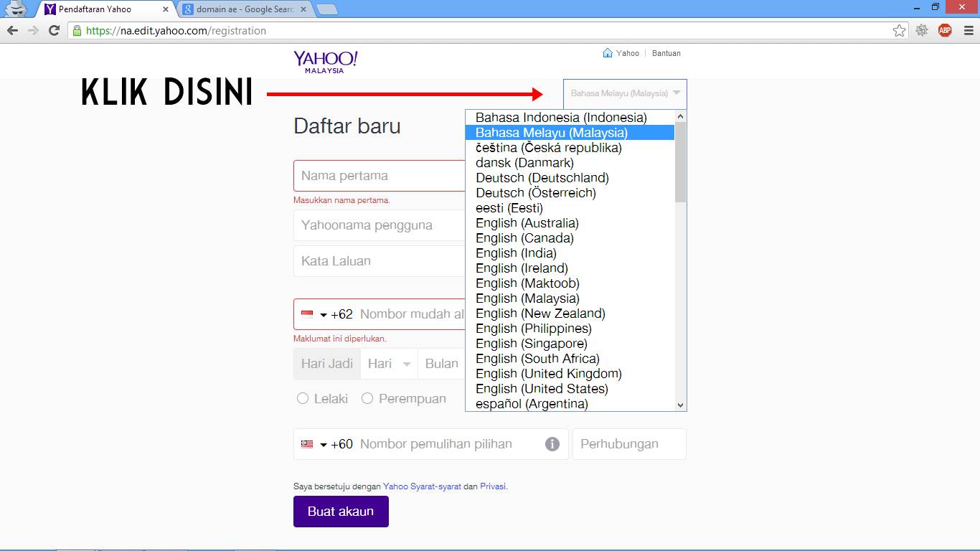Select dansk (Danmark) language
980x551 pixels.
tap(570, 163)
